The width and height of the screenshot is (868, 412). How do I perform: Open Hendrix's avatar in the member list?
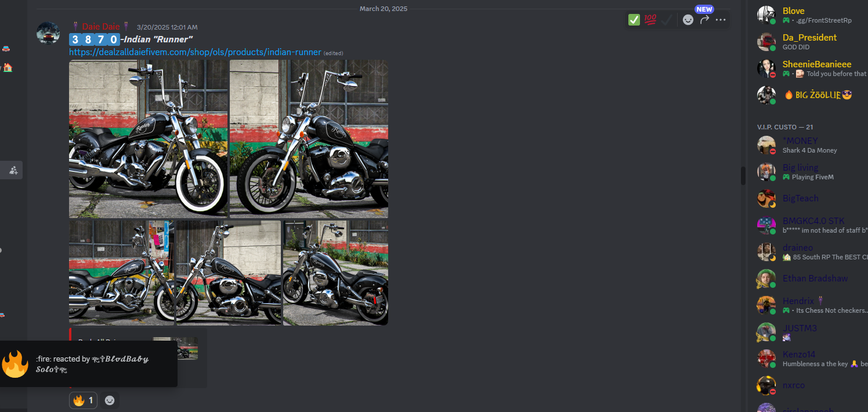(766, 305)
